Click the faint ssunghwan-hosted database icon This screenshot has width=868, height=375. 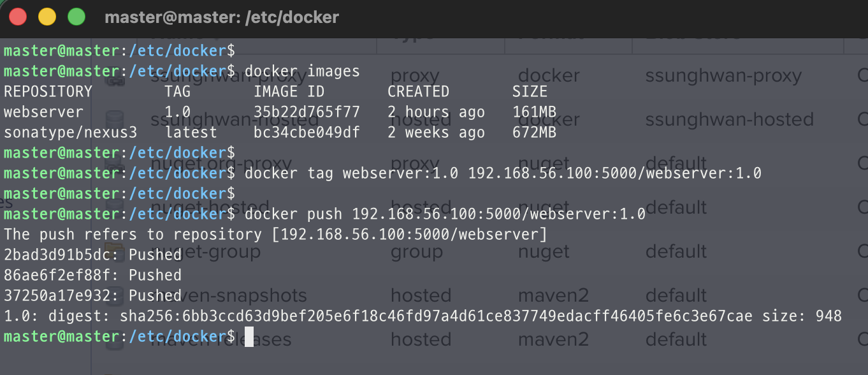115,120
